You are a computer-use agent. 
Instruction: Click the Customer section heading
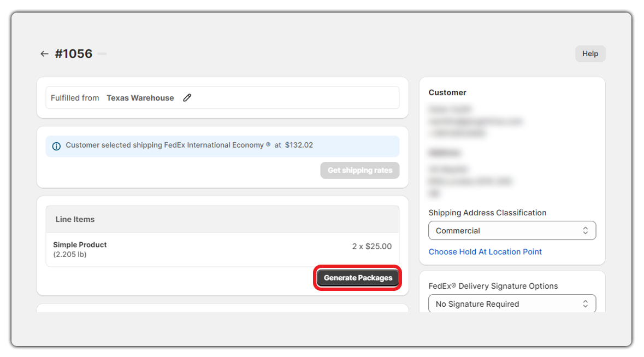pos(447,92)
